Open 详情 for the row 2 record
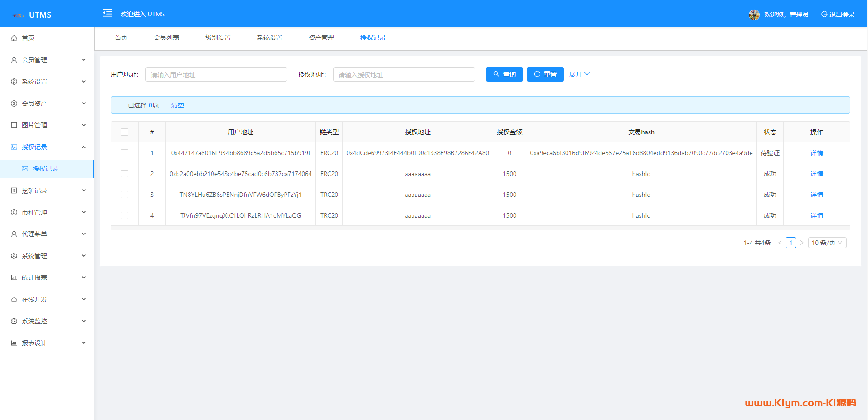The height and width of the screenshot is (420, 868). pyautogui.click(x=816, y=174)
